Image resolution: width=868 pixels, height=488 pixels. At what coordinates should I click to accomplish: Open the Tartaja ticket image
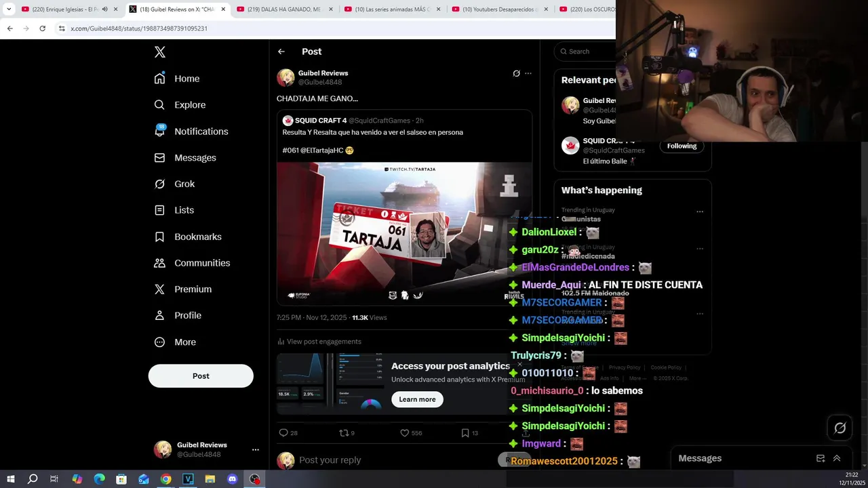(x=404, y=233)
